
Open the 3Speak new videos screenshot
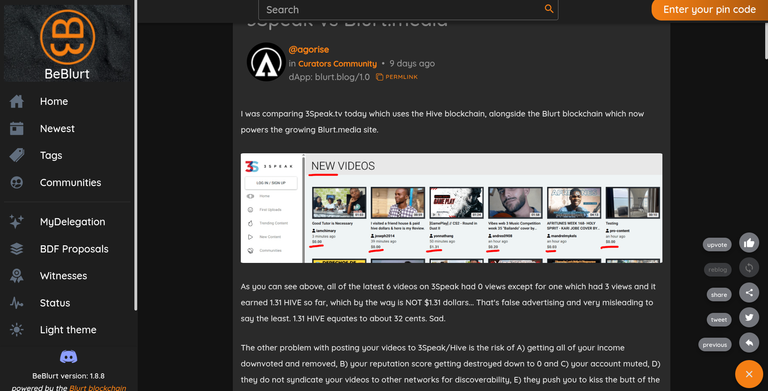pos(451,208)
